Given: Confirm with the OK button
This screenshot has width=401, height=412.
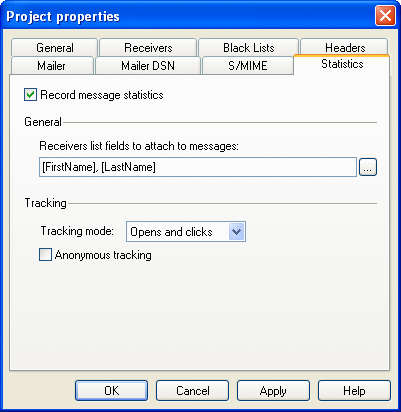Looking at the screenshot, I should [x=111, y=390].
